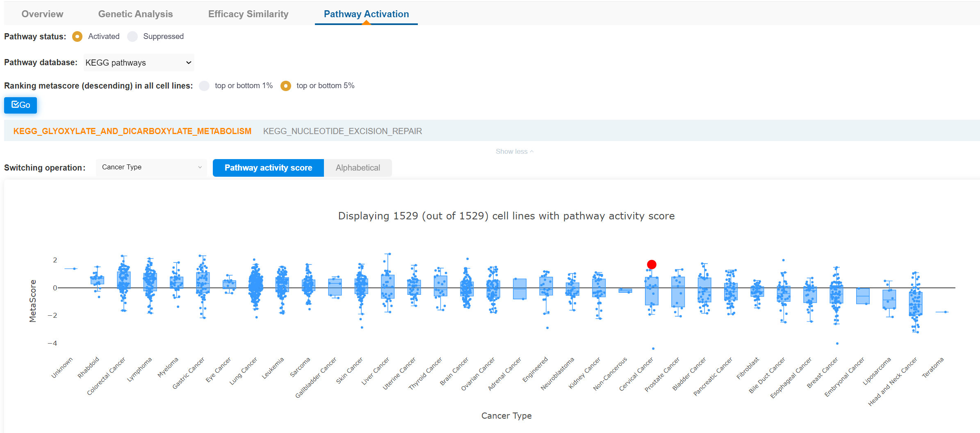Screen dimensions: 980x433
Task: Click the Adrenal Cancer box in the chart
Action: [x=520, y=289]
